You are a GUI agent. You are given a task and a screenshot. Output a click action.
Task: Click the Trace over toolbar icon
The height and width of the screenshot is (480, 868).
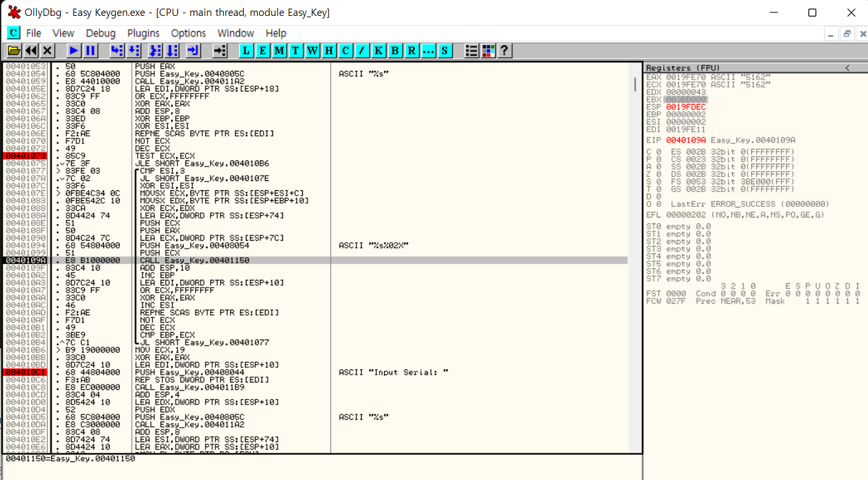[x=172, y=50]
